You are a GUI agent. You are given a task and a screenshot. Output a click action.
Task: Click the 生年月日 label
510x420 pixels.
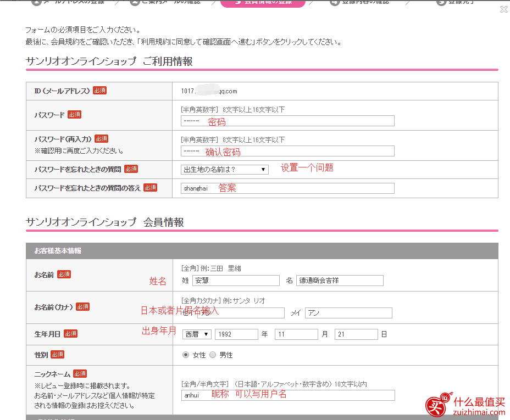click(47, 334)
